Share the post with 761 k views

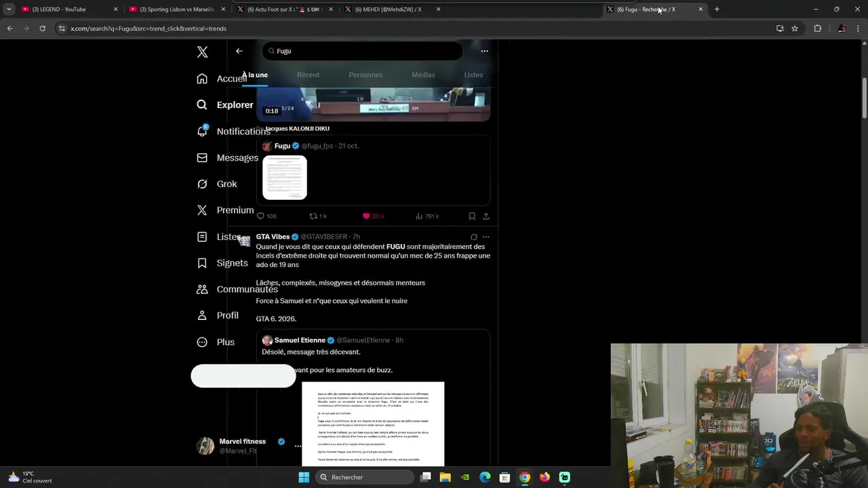coord(486,216)
